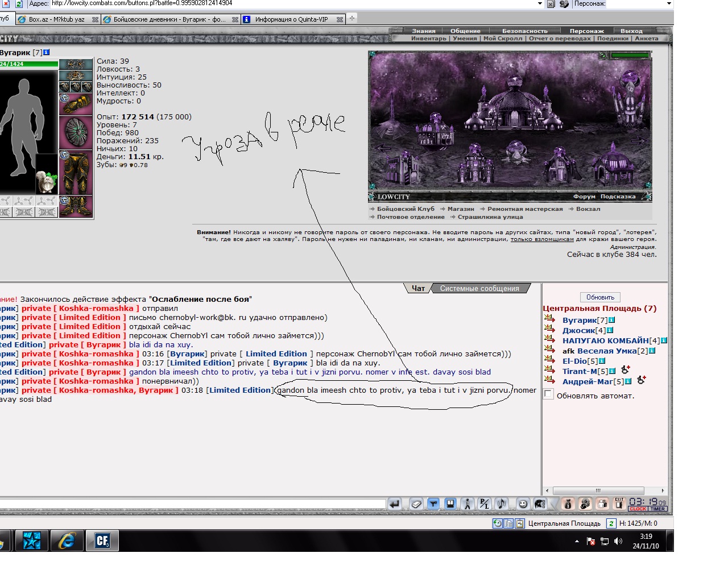Click the chat message input field
Image resolution: width=728 pixels, height=582 pixels.
tap(193, 504)
